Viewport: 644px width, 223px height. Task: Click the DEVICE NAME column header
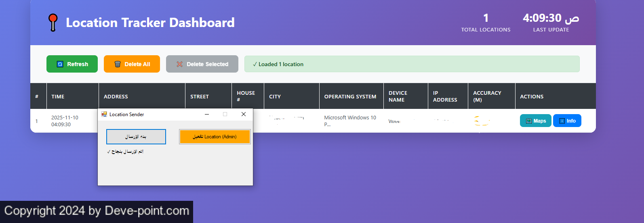coord(398,96)
